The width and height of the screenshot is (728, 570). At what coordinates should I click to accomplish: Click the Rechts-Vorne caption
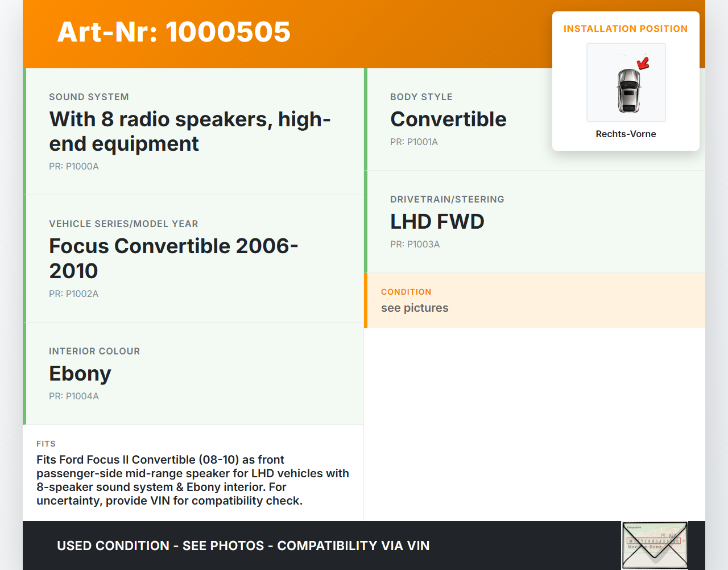(626, 134)
